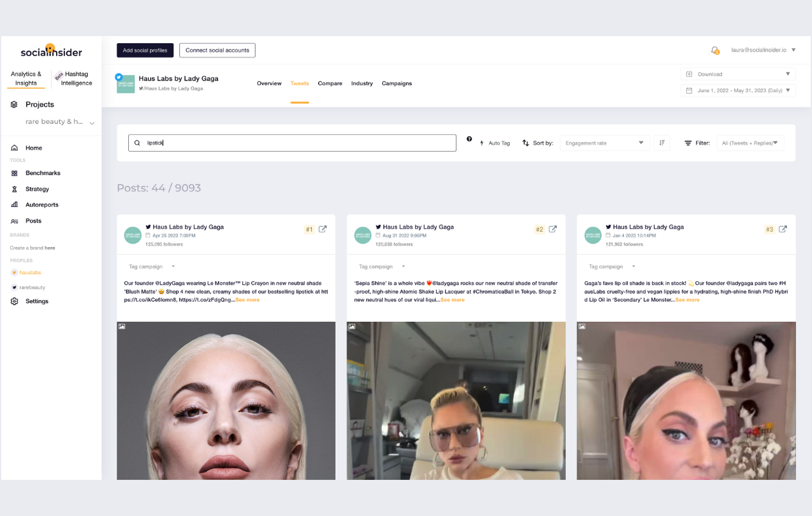
Task: Click the rarebeauty Twitter profile icon
Action: click(14, 288)
